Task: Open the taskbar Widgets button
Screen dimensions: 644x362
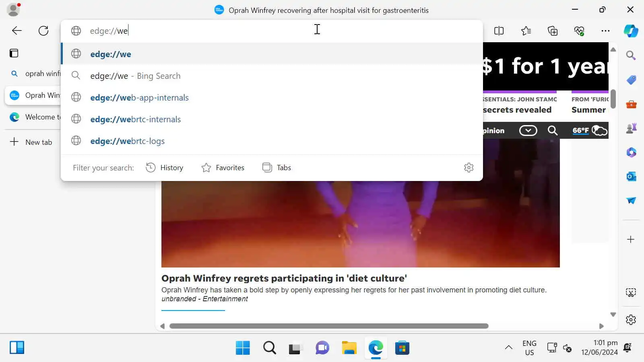Action: tap(17, 348)
